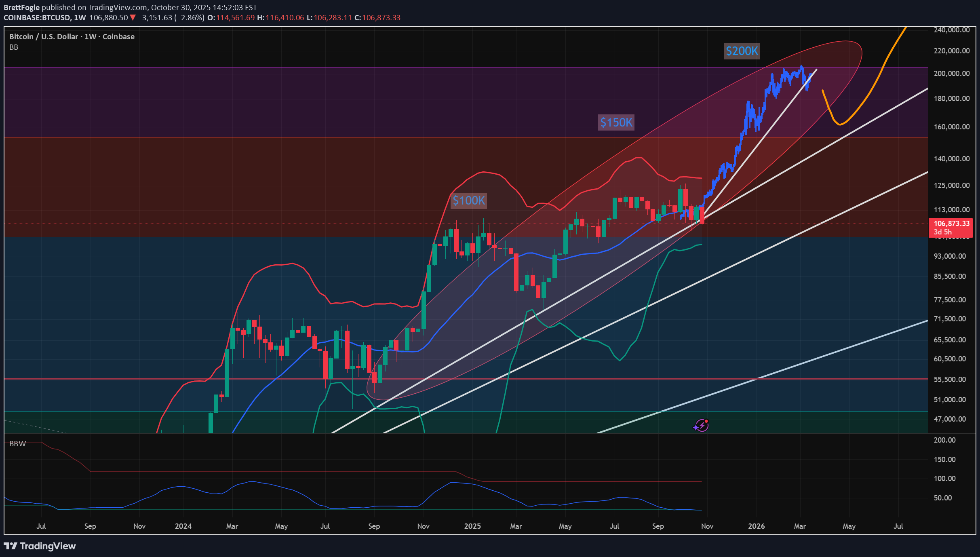Click the red down-arrow price change indicator

coord(133,18)
